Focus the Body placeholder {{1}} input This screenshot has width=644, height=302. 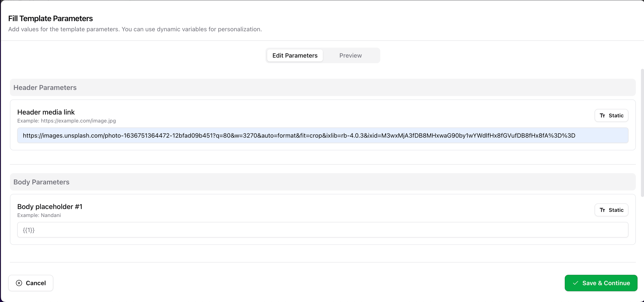pos(322,230)
